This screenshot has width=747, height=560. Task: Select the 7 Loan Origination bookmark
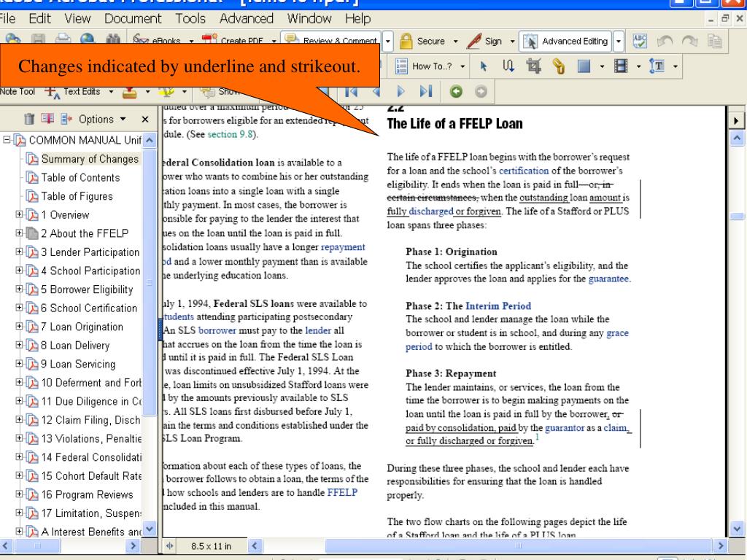[82, 326]
